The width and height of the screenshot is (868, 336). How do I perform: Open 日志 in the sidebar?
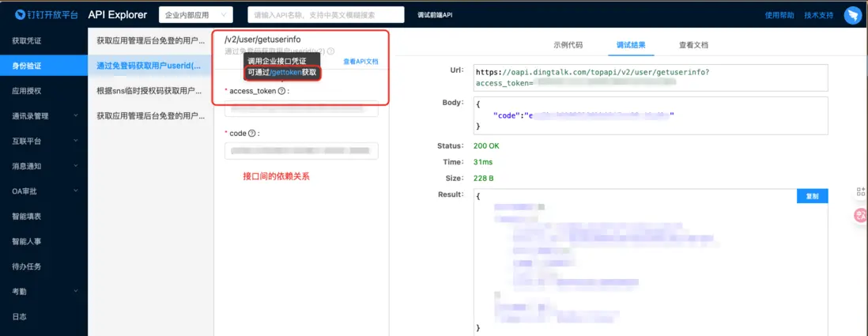click(x=43, y=316)
